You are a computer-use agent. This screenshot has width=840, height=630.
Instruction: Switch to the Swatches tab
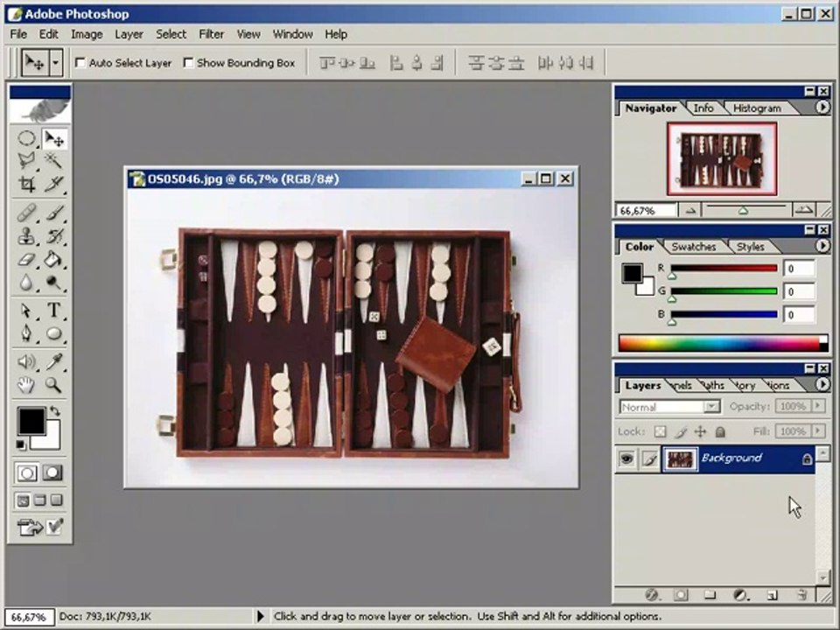pyautogui.click(x=693, y=247)
